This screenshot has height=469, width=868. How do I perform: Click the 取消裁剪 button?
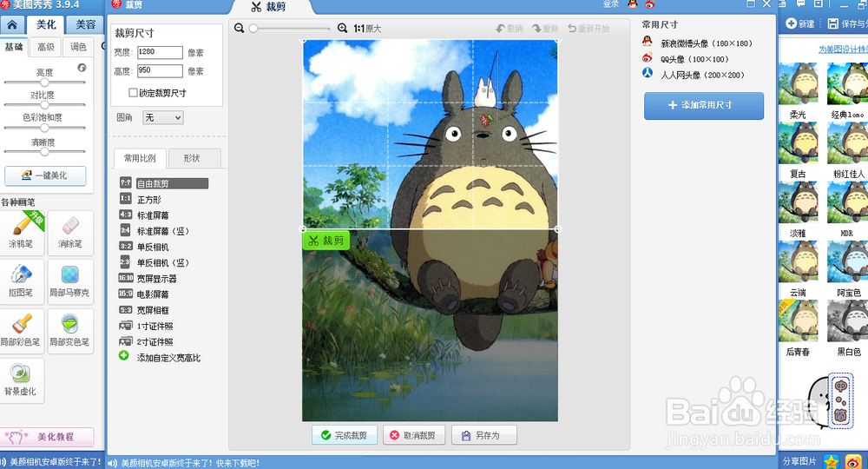coord(412,435)
